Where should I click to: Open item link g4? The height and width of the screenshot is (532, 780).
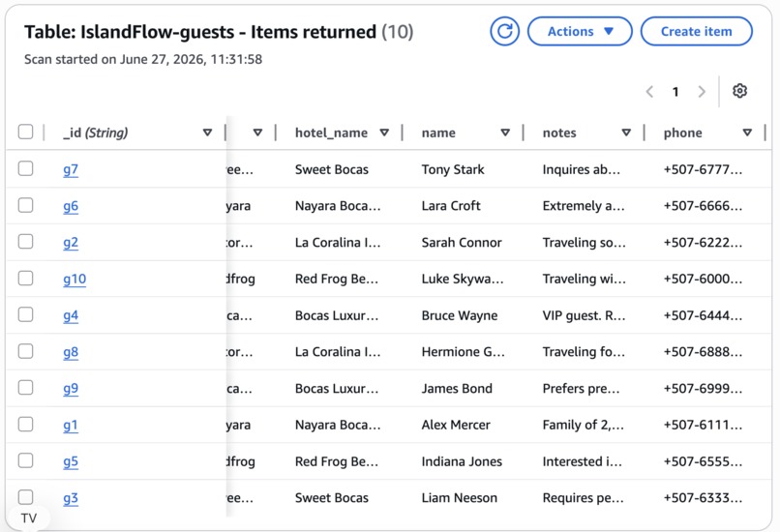(x=71, y=315)
